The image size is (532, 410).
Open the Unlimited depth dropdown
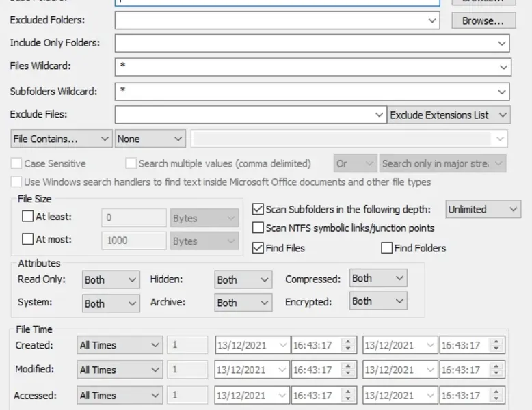(x=483, y=210)
